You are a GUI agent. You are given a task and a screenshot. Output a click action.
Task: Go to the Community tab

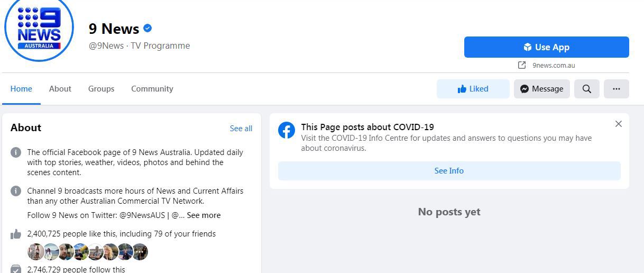[x=152, y=89]
